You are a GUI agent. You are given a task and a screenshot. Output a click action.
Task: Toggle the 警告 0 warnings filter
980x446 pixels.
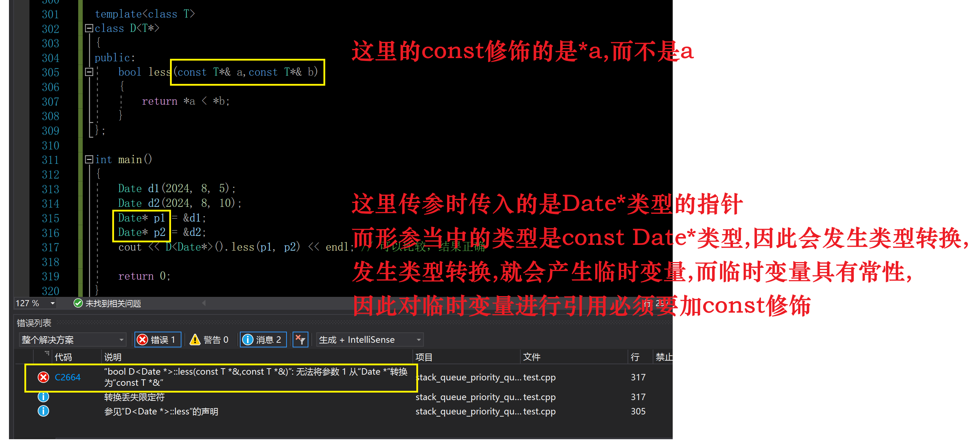(210, 340)
